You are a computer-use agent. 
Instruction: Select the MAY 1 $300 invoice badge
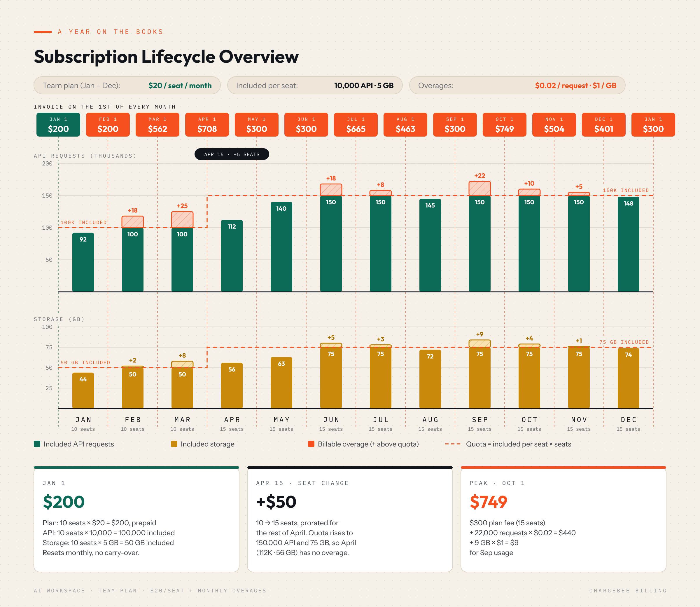pyautogui.click(x=257, y=125)
